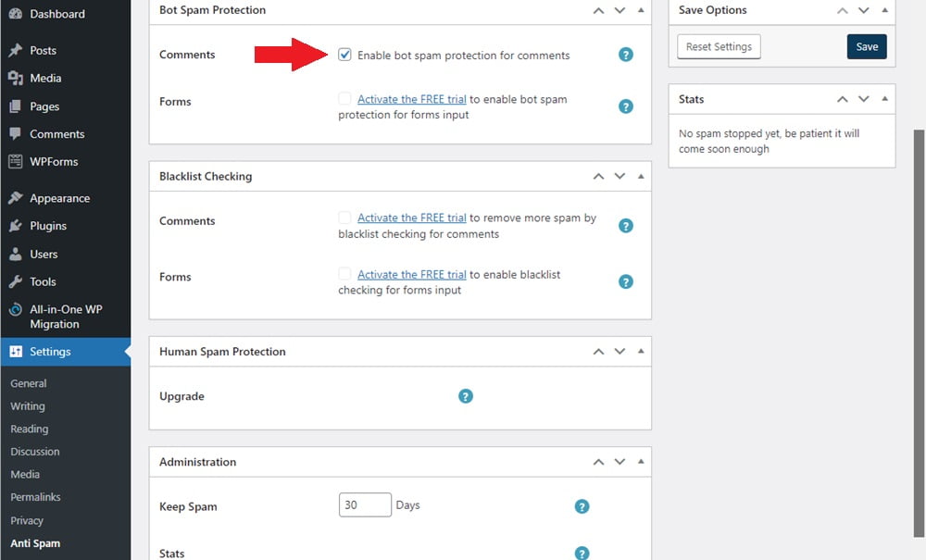Open help icon beside Upgrade
This screenshot has height=560, width=926.
(x=466, y=396)
